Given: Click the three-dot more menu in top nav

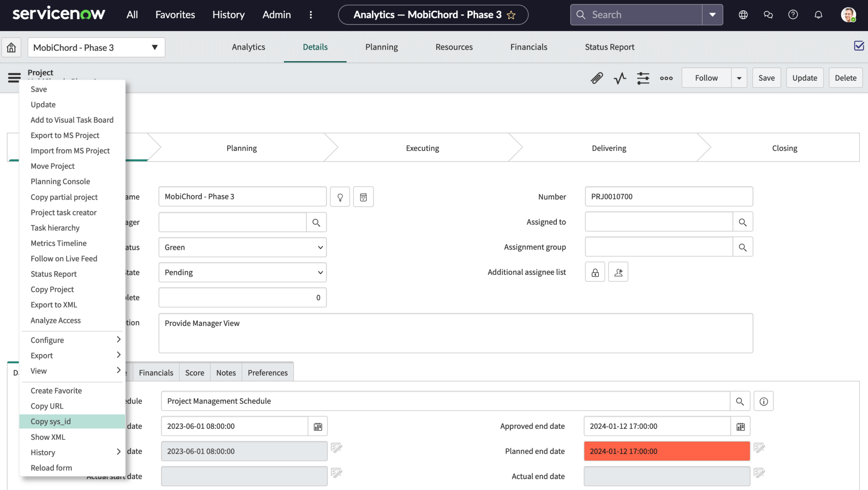Looking at the screenshot, I should coord(311,15).
